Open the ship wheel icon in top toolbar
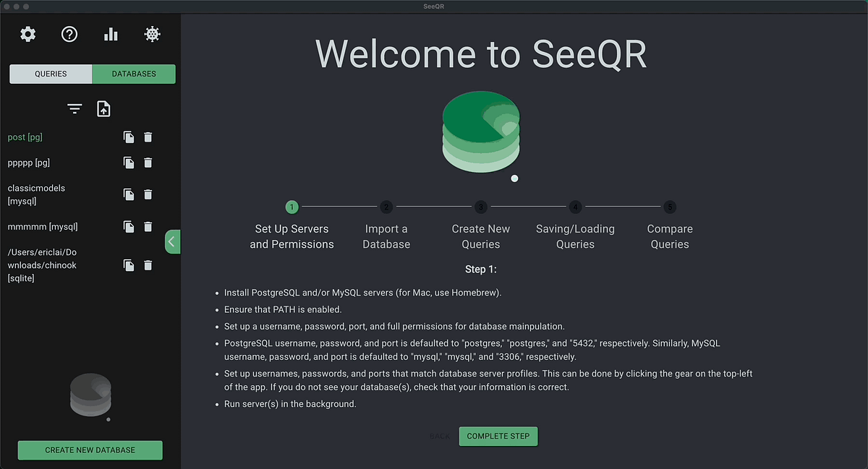 153,34
